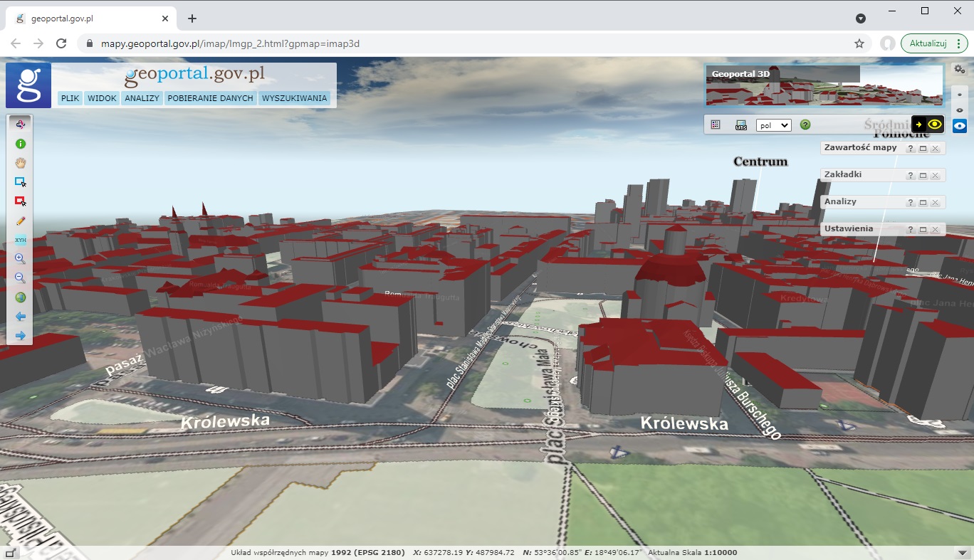The image size is (974, 560).
Task: Bookmark this page with the star icon
Action: pyautogui.click(x=859, y=43)
